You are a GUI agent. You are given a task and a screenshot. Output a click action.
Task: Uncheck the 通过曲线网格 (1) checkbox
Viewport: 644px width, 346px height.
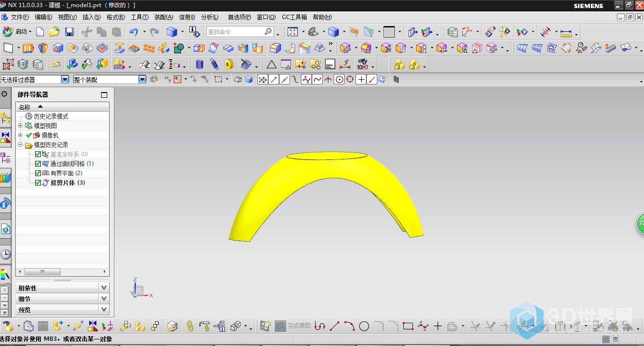[38, 164]
